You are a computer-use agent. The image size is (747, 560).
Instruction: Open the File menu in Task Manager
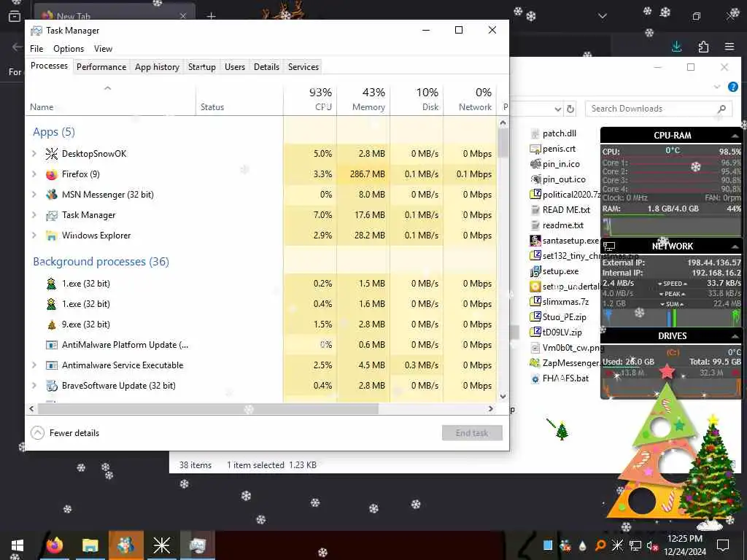coord(36,49)
